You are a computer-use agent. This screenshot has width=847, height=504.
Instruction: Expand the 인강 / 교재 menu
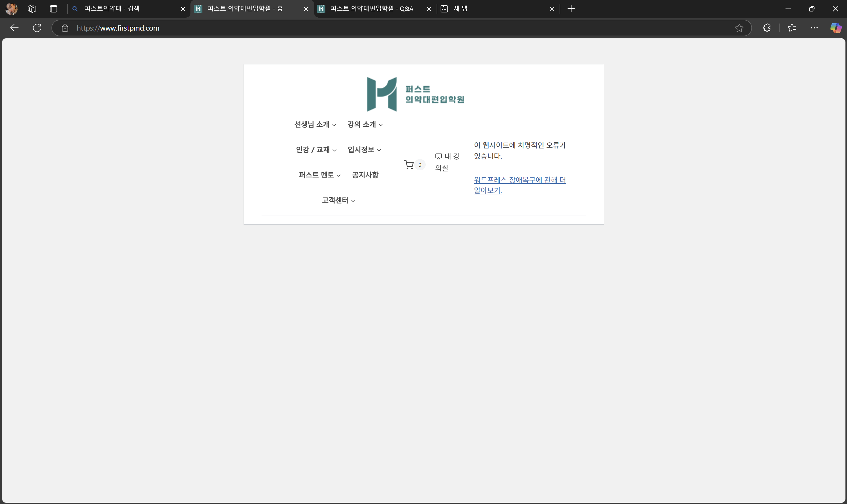(x=316, y=150)
